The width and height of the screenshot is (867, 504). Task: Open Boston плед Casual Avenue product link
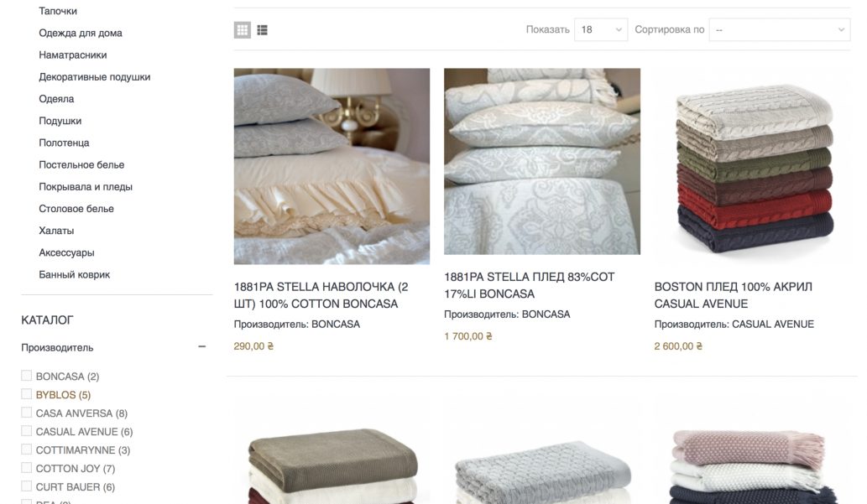click(x=734, y=295)
